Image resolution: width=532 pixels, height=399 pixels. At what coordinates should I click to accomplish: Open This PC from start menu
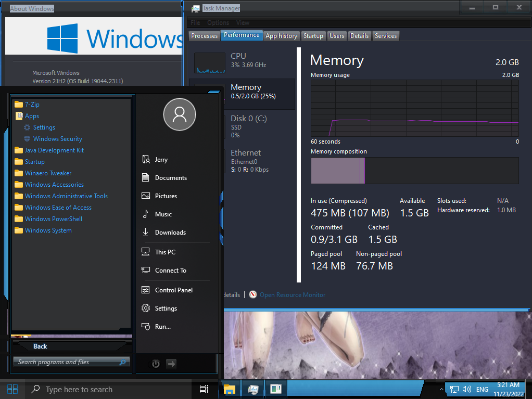pos(158,252)
